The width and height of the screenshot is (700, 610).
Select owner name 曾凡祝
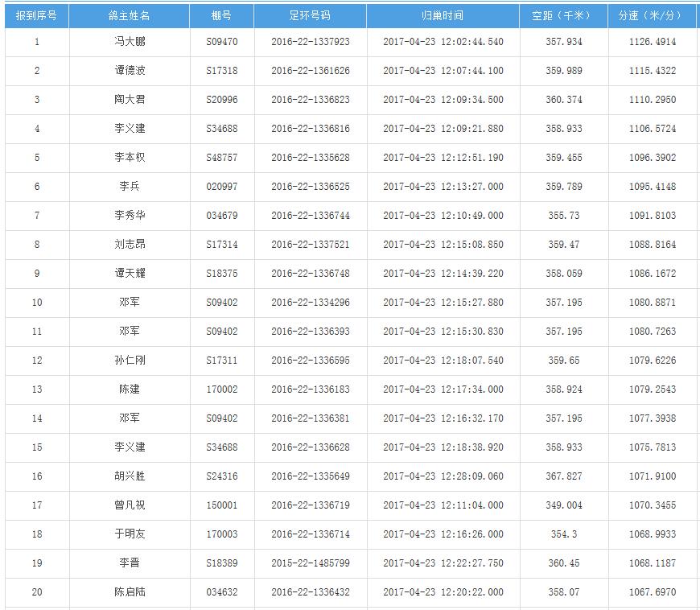[x=129, y=505]
